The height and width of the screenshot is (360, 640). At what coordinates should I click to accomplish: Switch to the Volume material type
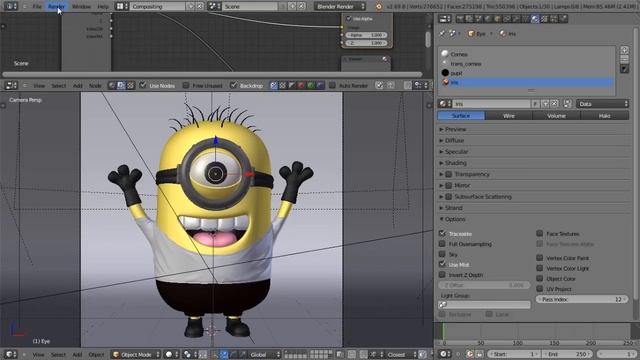click(x=556, y=116)
